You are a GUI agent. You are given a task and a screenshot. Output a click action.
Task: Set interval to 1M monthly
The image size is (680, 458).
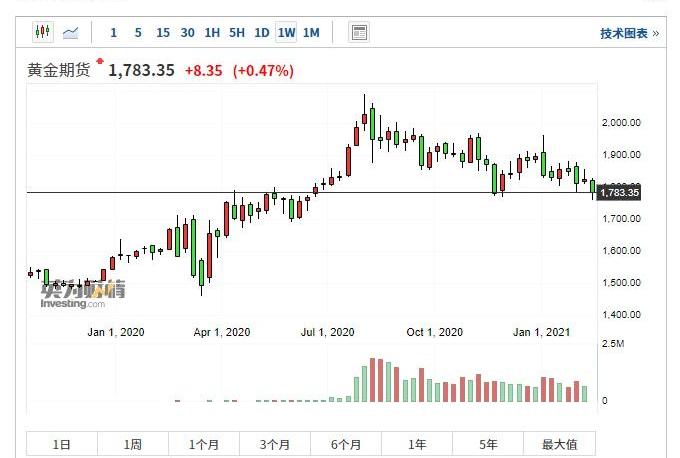(x=311, y=33)
